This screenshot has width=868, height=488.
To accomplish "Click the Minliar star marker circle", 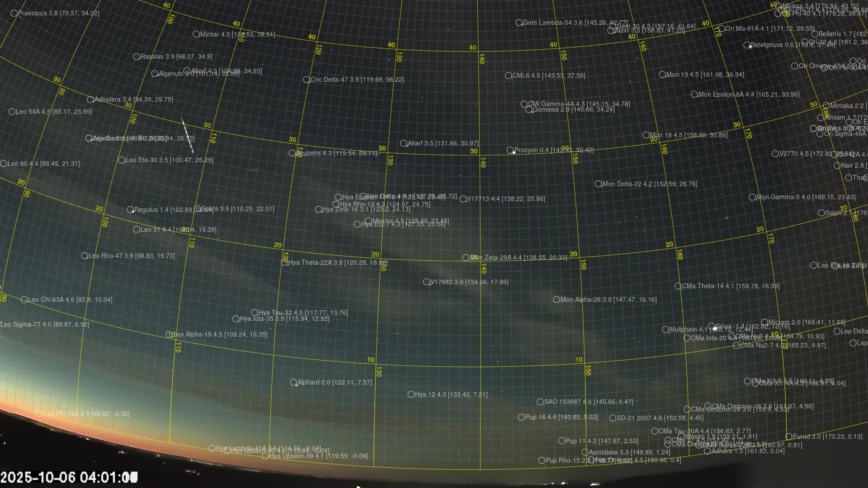I will coord(196,34).
